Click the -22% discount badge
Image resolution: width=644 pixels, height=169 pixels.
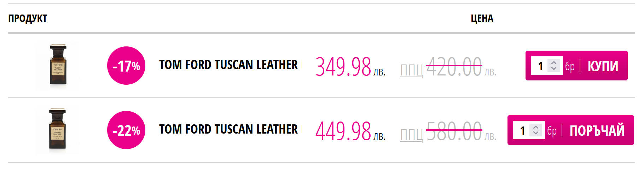coord(126,130)
